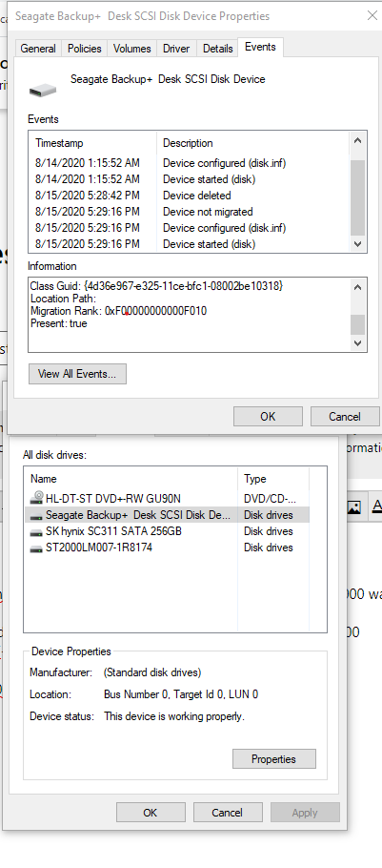Viewport: 382px width, 868px height.
Task: Select ST2000LM007-1R8174 drive row
Action: coord(167,548)
